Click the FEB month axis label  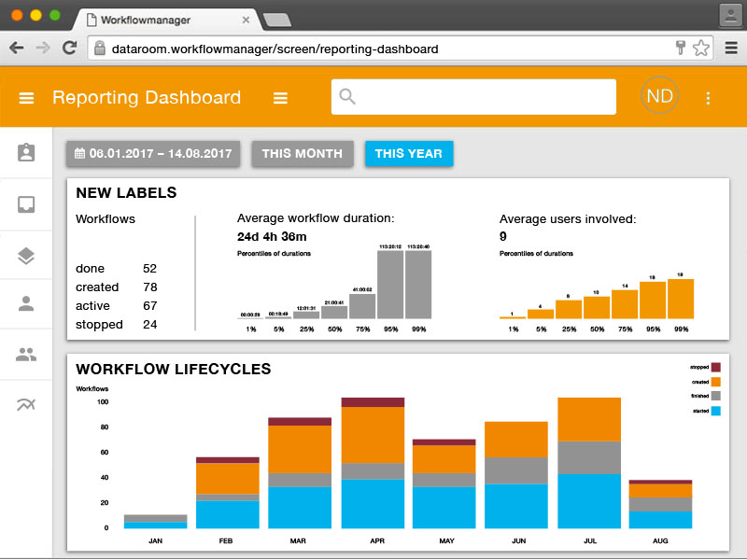(x=226, y=541)
